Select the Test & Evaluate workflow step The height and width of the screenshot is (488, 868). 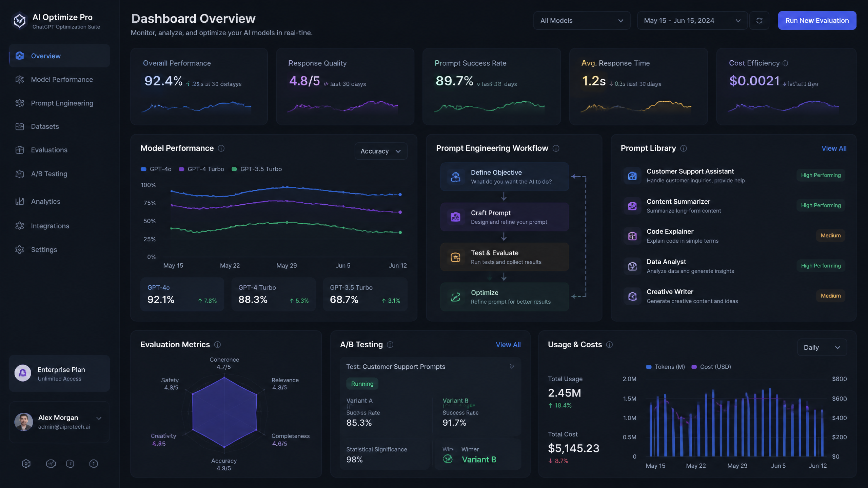(505, 257)
